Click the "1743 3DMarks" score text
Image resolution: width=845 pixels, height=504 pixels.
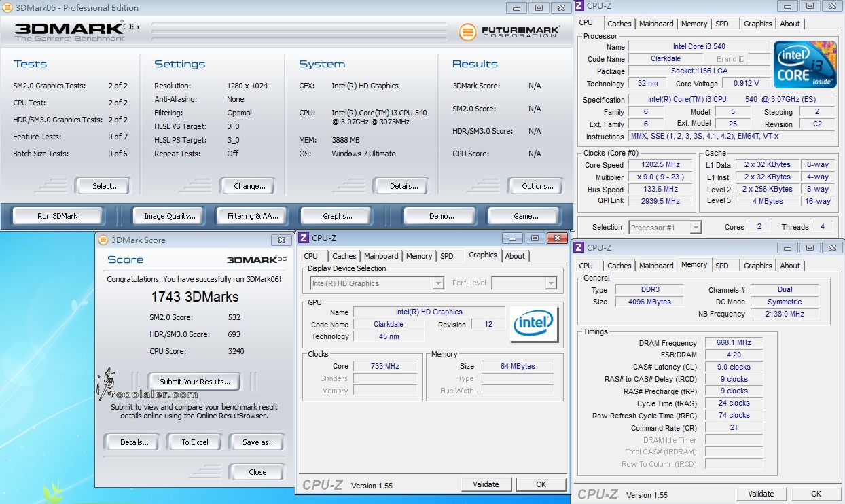(195, 297)
